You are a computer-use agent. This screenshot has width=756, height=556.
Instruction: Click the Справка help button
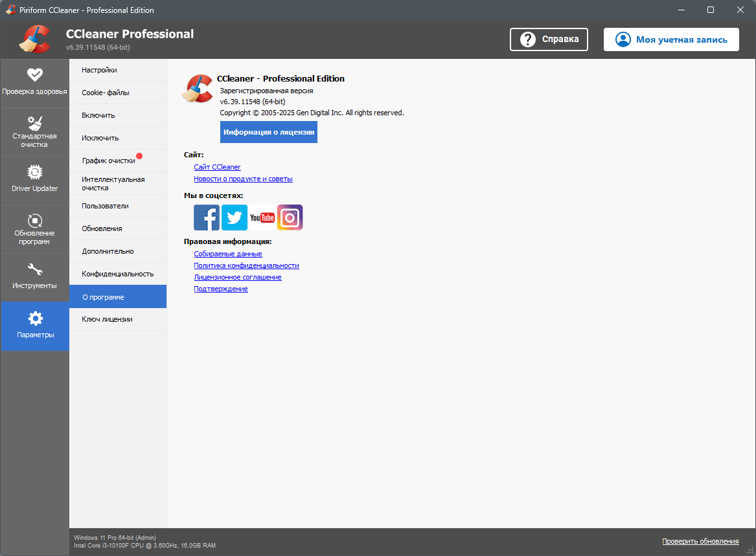pos(549,39)
